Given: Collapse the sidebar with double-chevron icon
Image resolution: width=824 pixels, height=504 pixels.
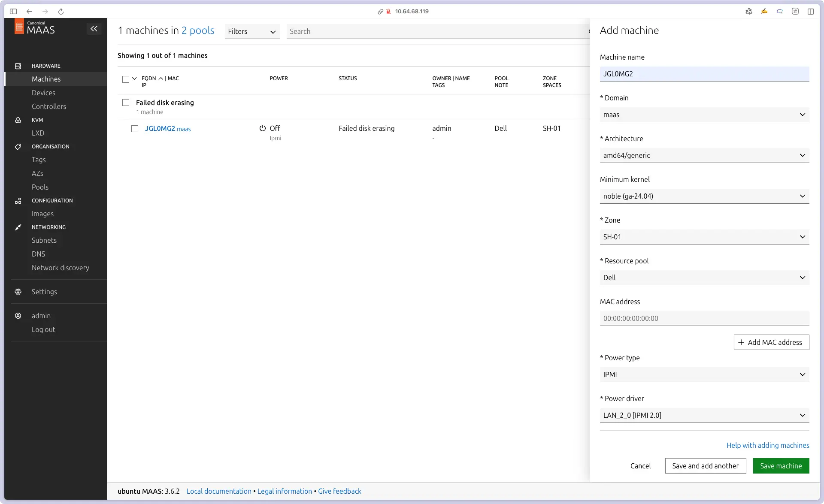Looking at the screenshot, I should (94, 29).
